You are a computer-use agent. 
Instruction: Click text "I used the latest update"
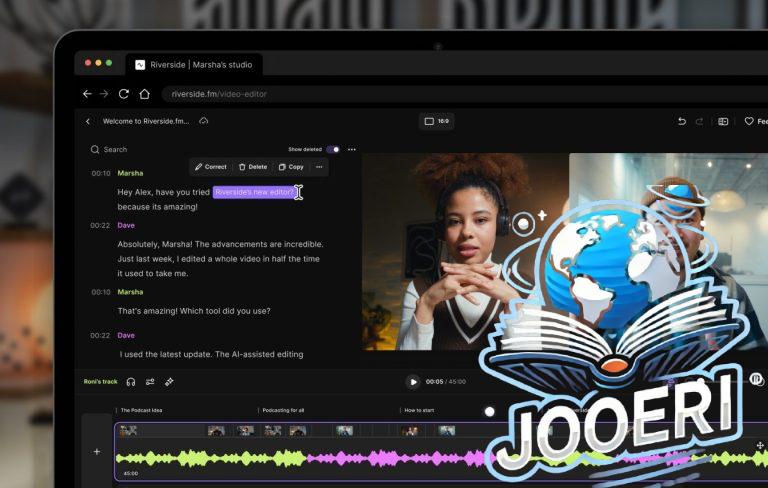coord(166,354)
